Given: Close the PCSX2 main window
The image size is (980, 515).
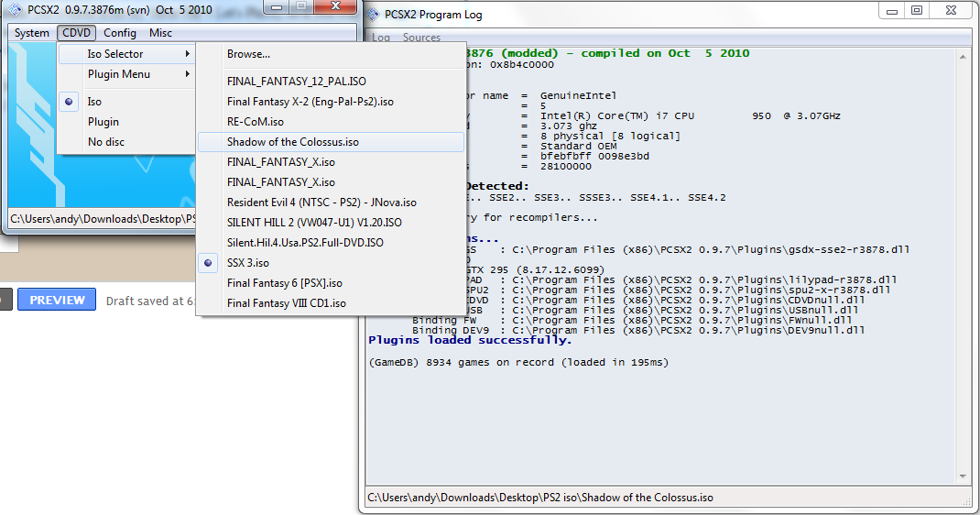Looking at the screenshot, I should pos(335,7).
